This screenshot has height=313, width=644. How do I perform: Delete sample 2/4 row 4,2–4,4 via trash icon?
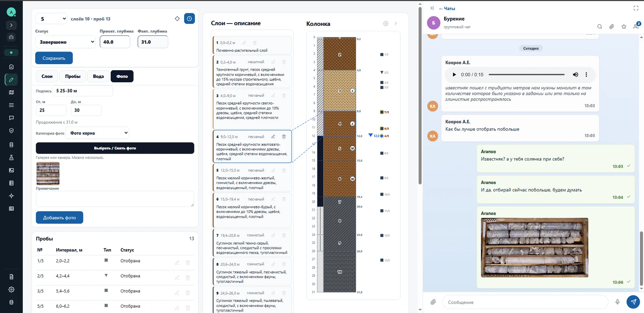188,278
